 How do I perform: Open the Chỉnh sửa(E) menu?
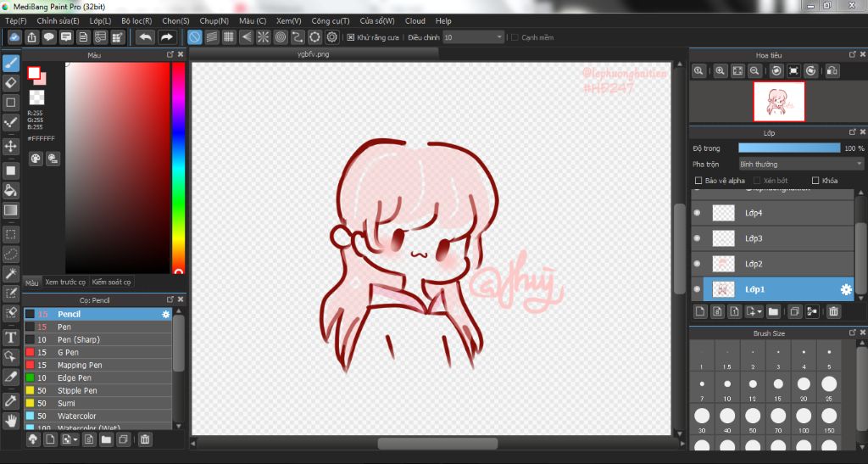point(58,21)
